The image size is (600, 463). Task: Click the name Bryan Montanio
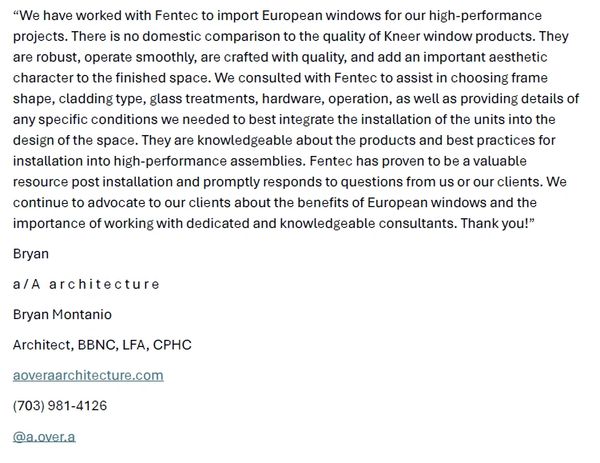tap(62, 314)
